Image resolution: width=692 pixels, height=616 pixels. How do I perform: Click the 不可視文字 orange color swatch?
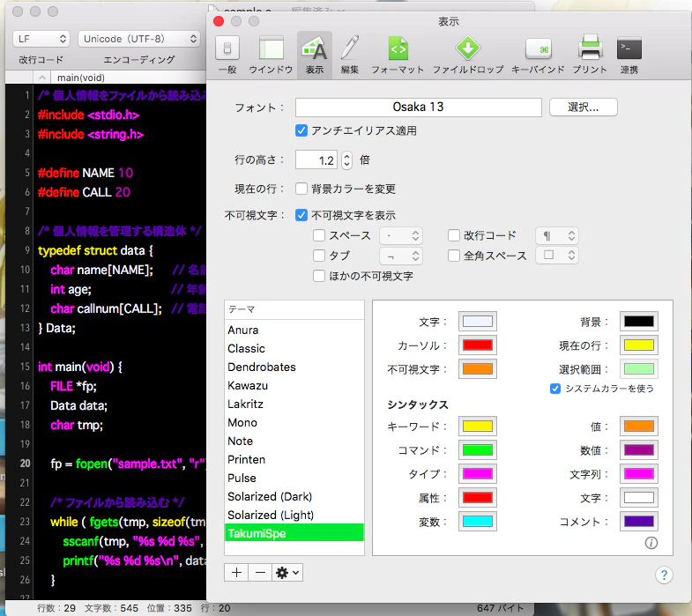[478, 369]
